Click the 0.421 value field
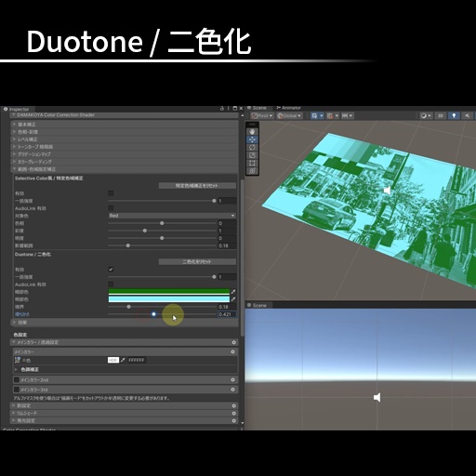 pos(227,314)
